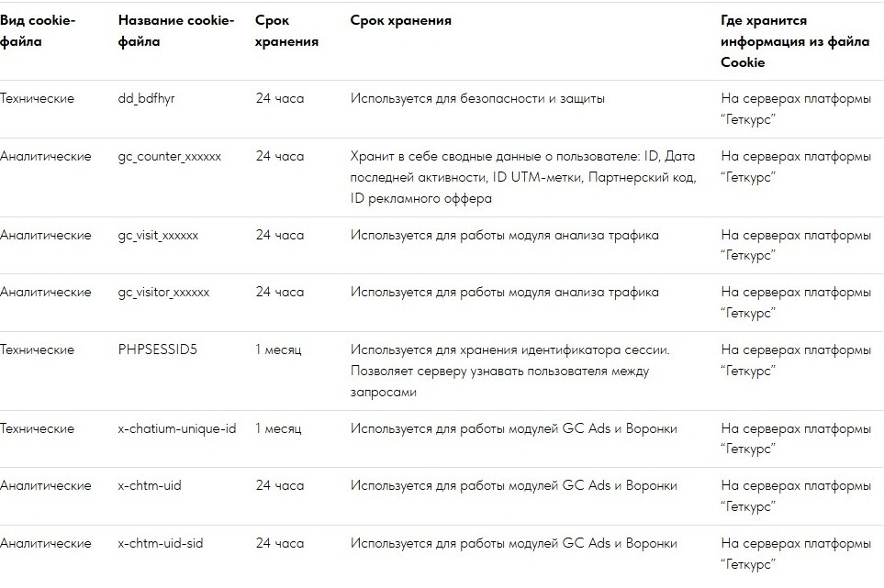The height and width of the screenshot is (588, 884).
Task: Click "1 месяц" in the x-chatium-unique-id row
Action: coord(278,428)
